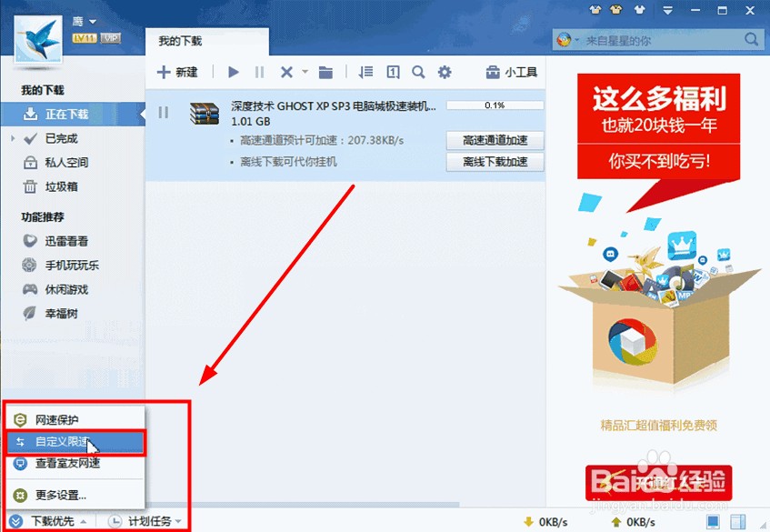This screenshot has width=770, height=532.
Task: Click third shirt icon in title bar
Action: pyautogui.click(x=639, y=9)
